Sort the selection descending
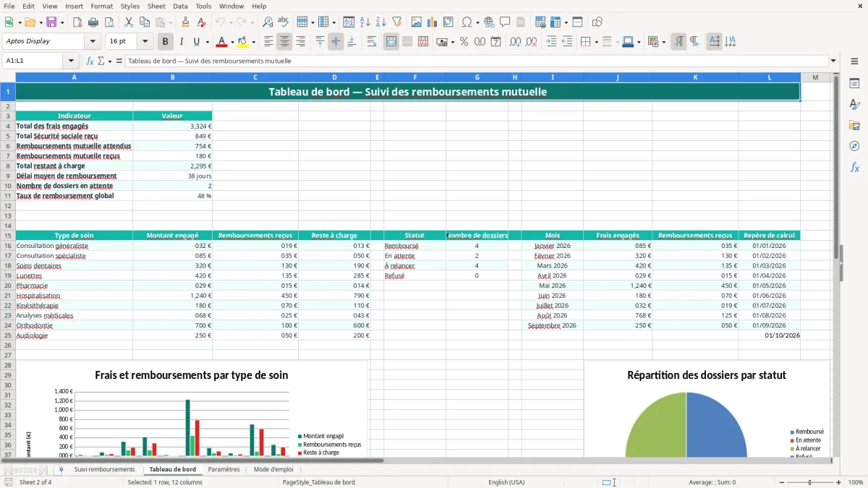The image size is (868, 488). click(380, 22)
